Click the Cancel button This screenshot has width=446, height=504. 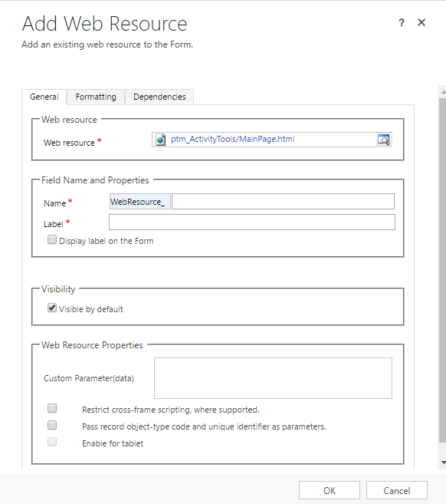click(397, 490)
